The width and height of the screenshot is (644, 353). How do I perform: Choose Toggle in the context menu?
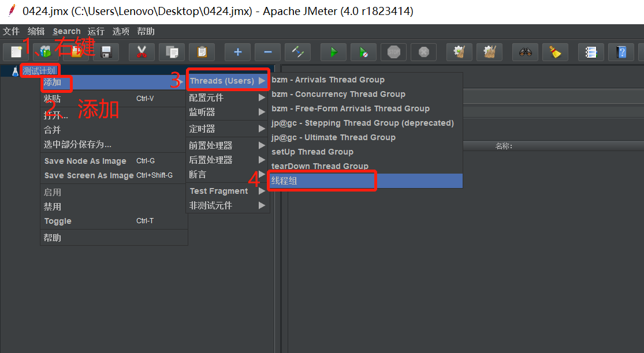point(114,221)
